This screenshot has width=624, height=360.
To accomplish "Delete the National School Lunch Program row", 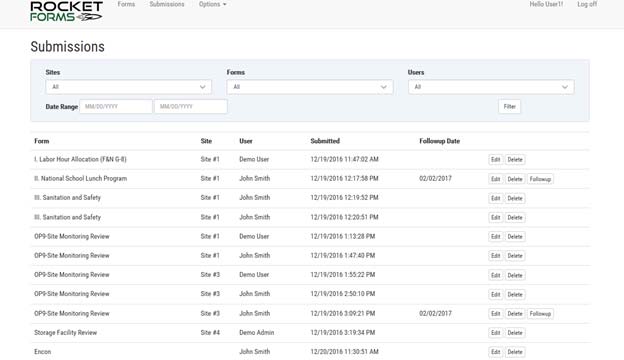I will tap(515, 179).
